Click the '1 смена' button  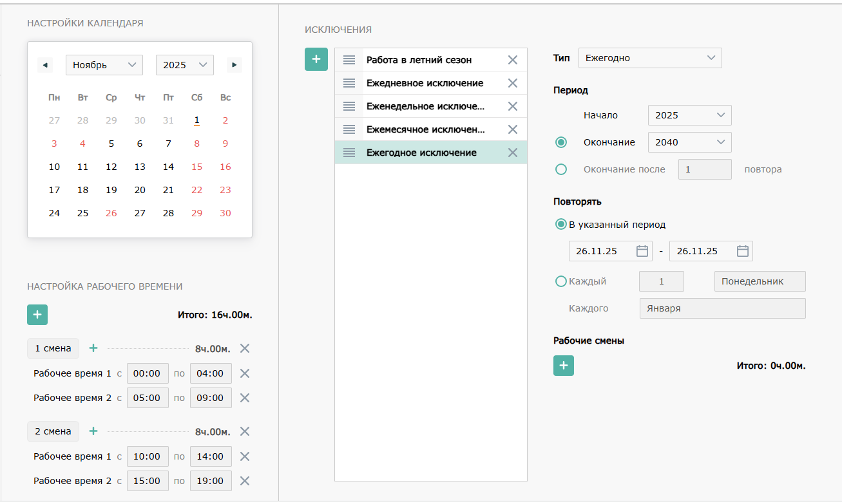[x=53, y=348]
